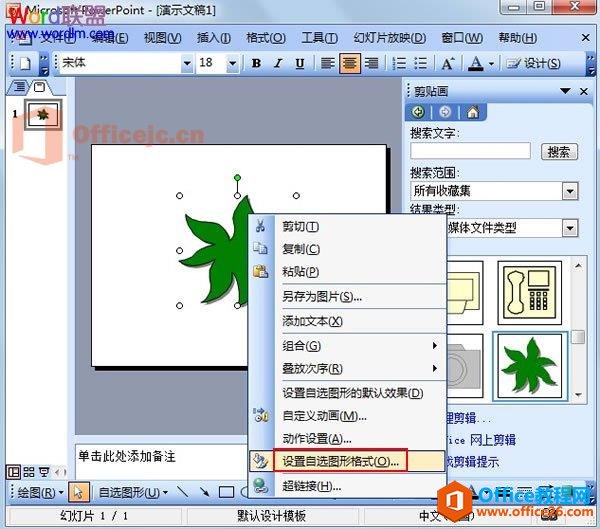
Task: Click the 搜索文字 search text field
Action: [x=470, y=152]
